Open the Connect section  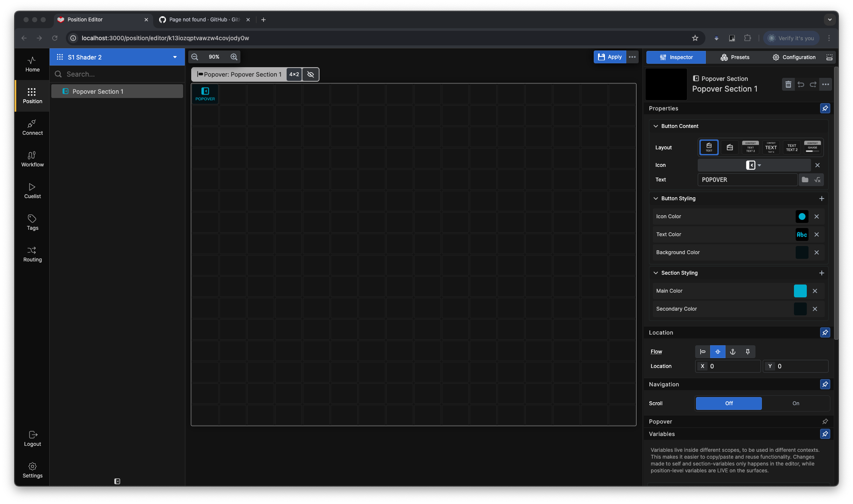point(33,127)
